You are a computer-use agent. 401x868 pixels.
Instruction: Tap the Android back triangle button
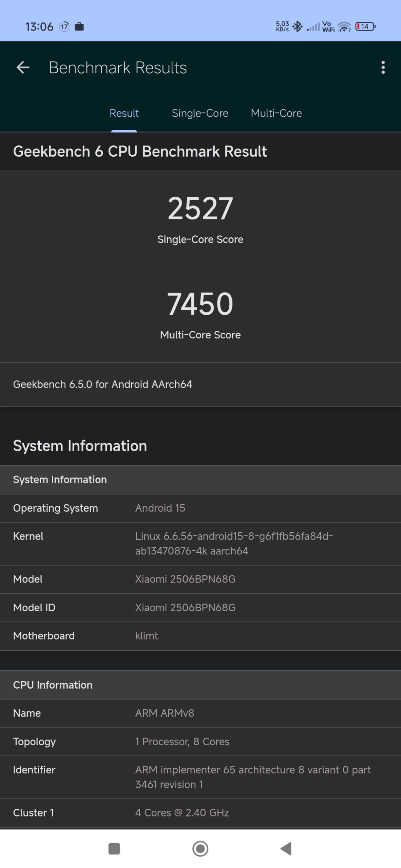pos(286,849)
